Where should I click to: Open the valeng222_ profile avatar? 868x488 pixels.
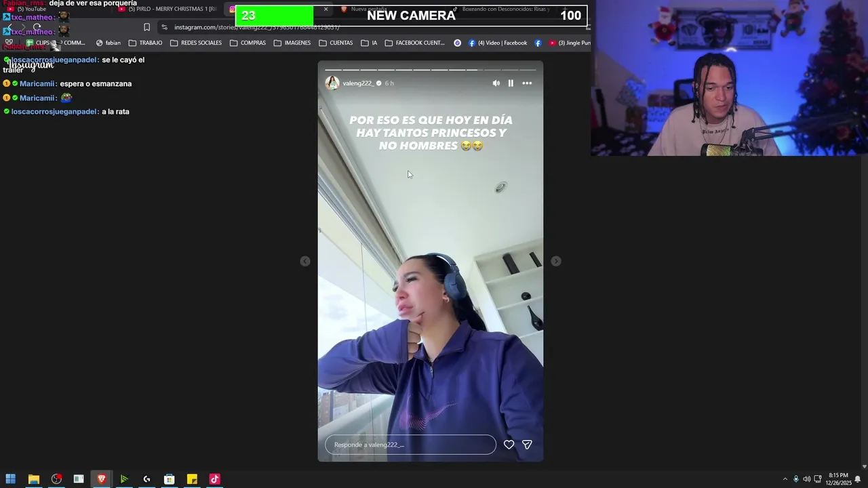coord(332,83)
